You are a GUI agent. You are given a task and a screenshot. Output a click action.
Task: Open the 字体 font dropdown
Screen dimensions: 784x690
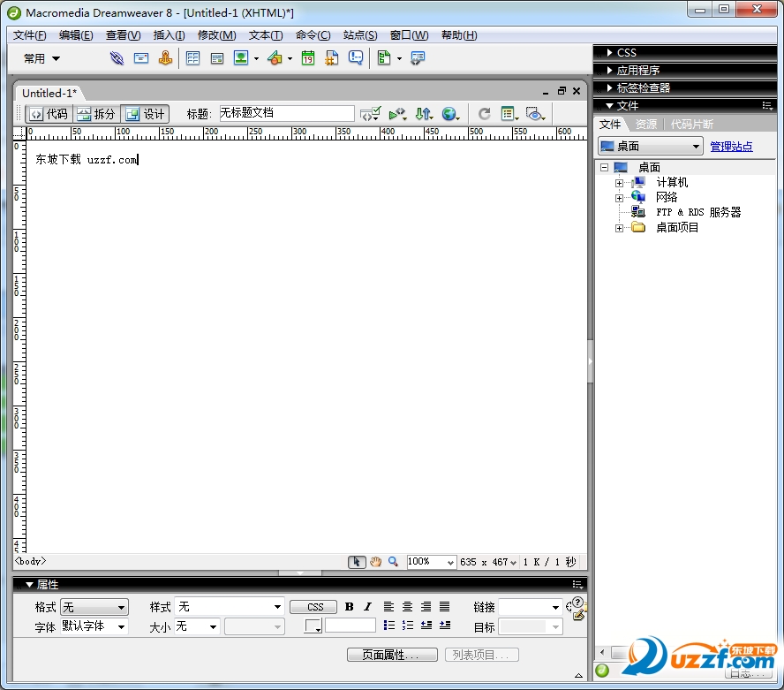pos(94,626)
